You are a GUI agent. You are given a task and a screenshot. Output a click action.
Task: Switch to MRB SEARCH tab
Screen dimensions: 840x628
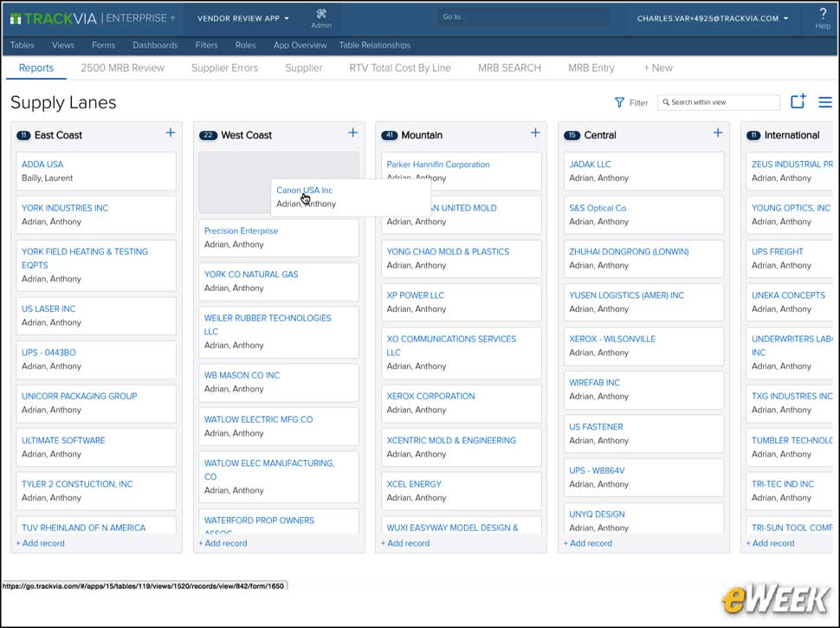tap(509, 68)
